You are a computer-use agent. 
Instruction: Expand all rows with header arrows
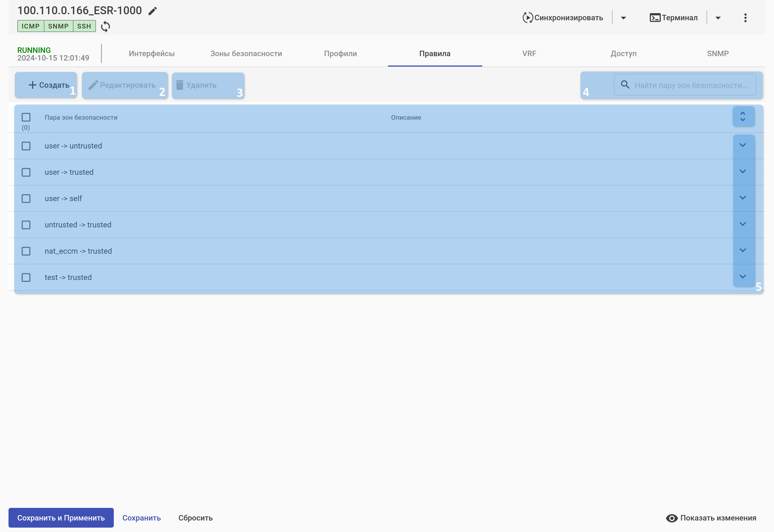[743, 117]
